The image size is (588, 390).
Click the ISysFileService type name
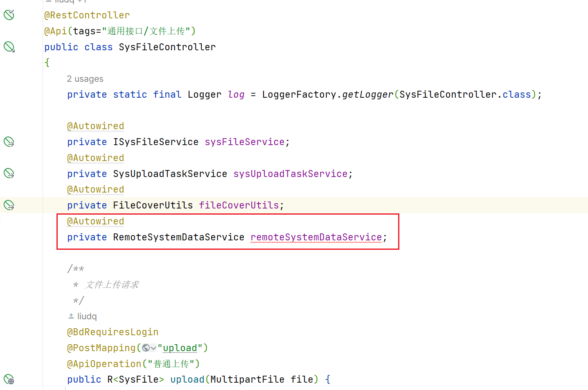156,142
